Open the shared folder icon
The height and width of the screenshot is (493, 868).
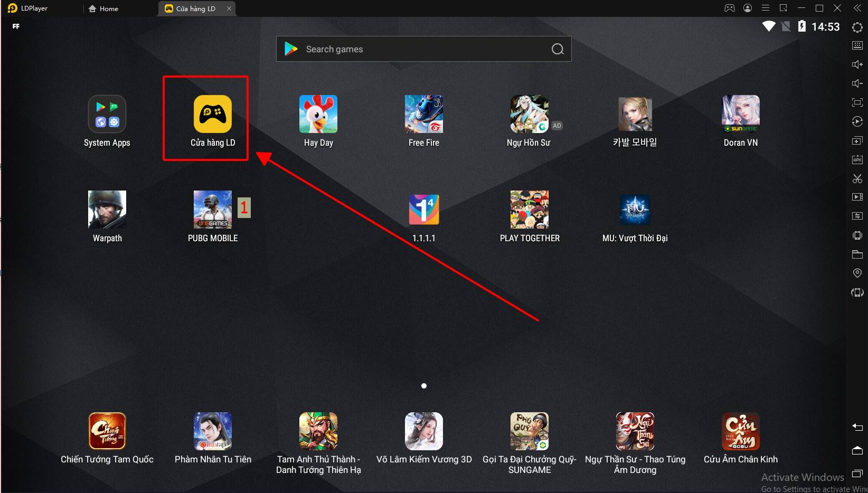coord(857,254)
